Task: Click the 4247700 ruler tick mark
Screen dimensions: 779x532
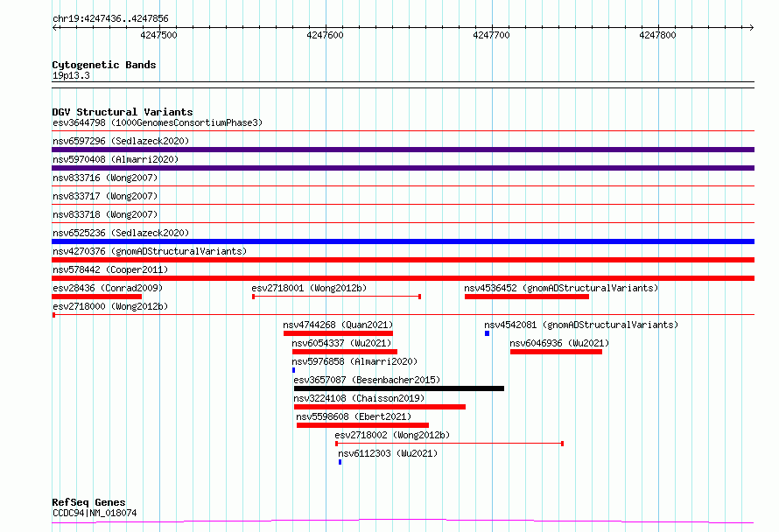Action: pos(492,28)
